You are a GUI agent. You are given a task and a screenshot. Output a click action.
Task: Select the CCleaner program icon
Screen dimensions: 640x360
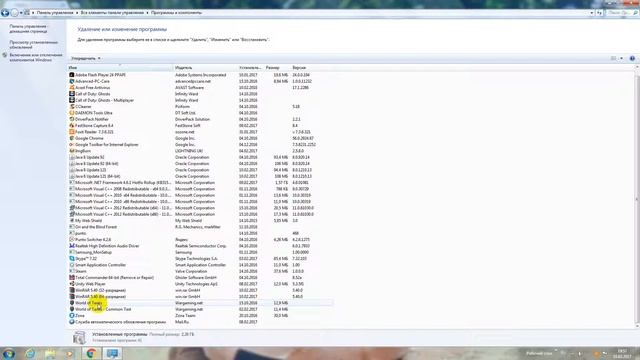pos(72,107)
